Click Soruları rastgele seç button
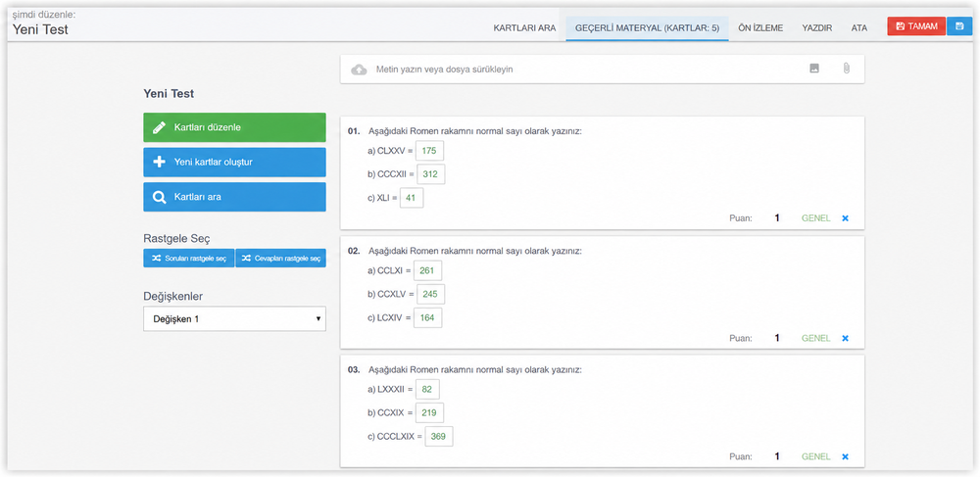980x477 pixels. [189, 258]
